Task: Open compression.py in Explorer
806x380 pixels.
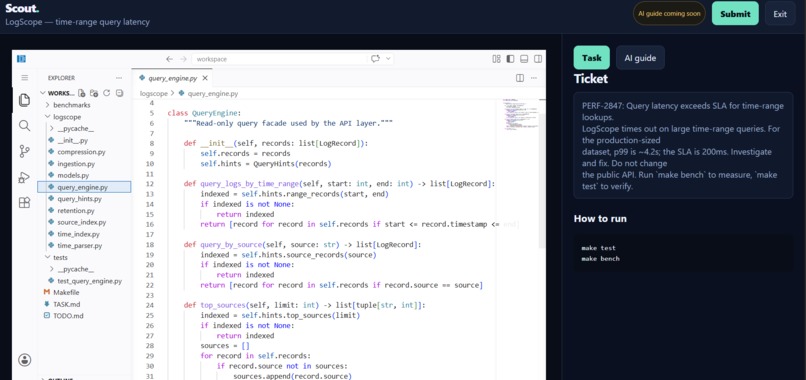Action: (x=84, y=152)
